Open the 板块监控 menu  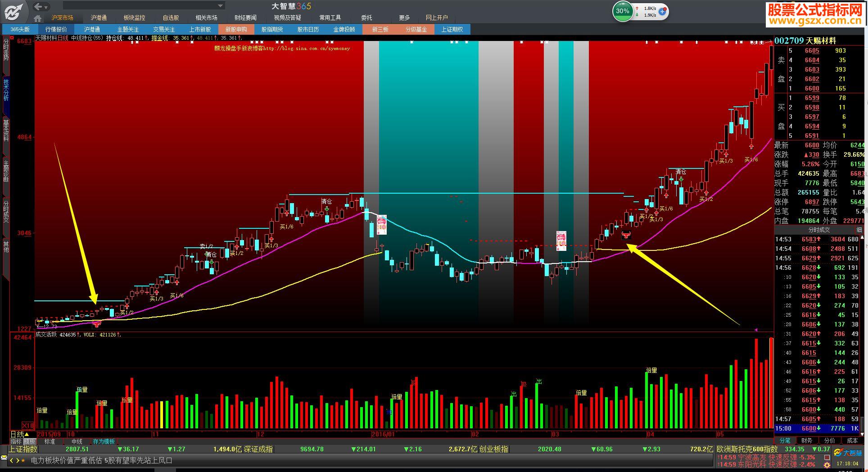135,18
